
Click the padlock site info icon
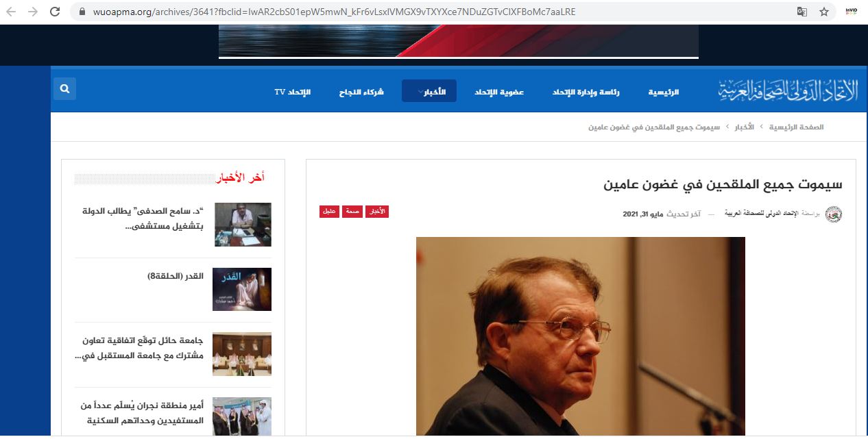point(82,12)
